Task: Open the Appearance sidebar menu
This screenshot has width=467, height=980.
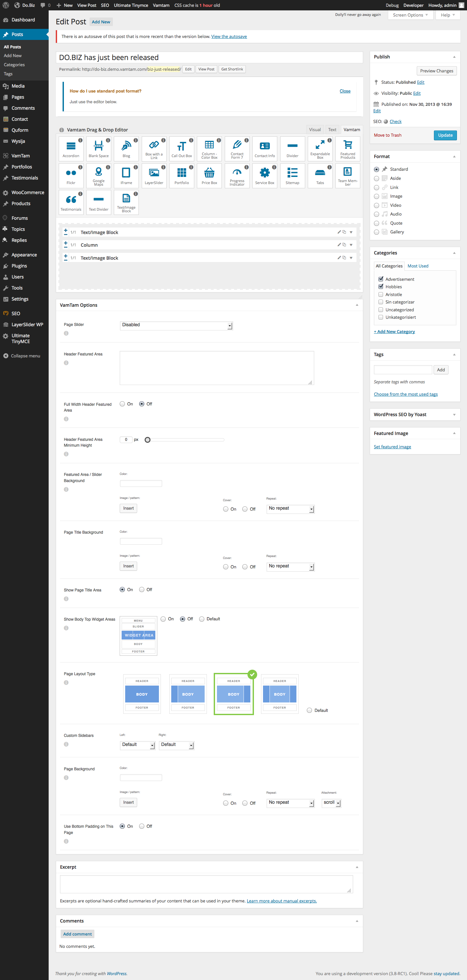Action: [x=24, y=255]
